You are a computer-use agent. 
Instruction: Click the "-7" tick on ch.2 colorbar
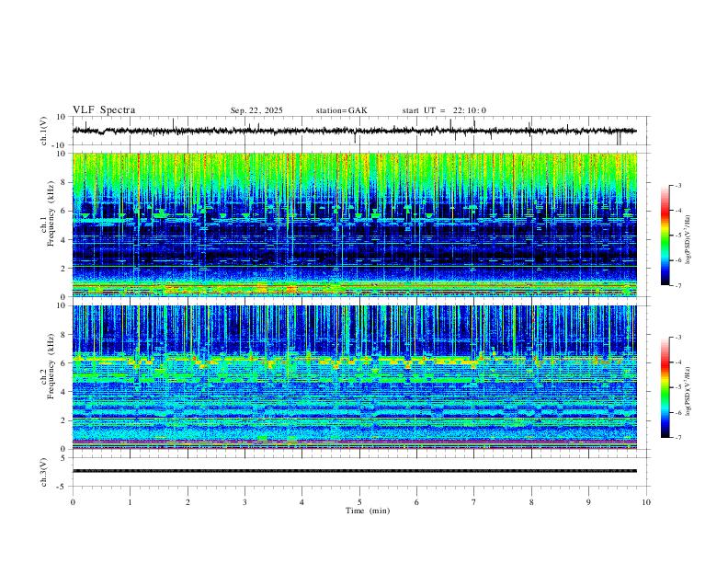click(x=677, y=438)
